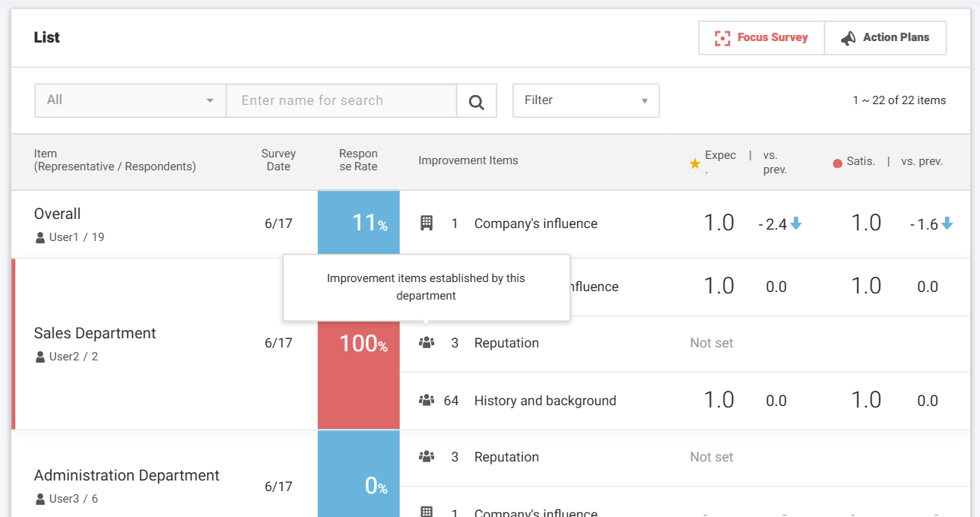Image resolution: width=980 pixels, height=517 pixels.
Task: Click the red Satisfaction dot in header
Action: click(837, 163)
